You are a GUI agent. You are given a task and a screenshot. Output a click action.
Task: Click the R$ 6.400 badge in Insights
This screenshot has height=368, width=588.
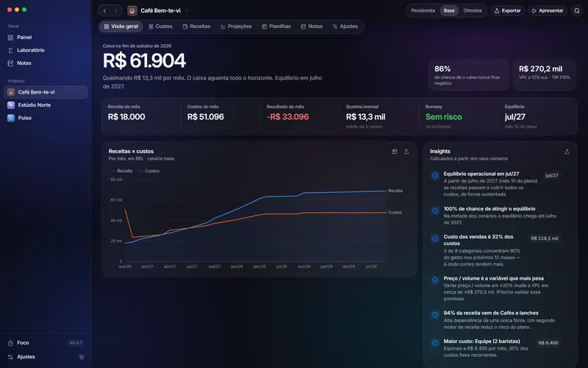(x=548, y=343)
